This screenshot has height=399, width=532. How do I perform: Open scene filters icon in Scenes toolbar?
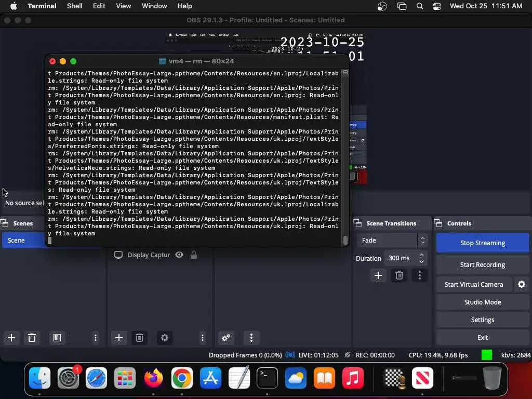coord(57,338)
